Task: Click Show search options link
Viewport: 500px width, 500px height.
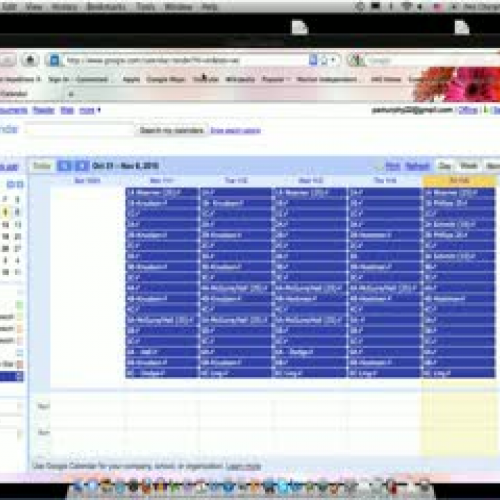Action: pos(236,131)
